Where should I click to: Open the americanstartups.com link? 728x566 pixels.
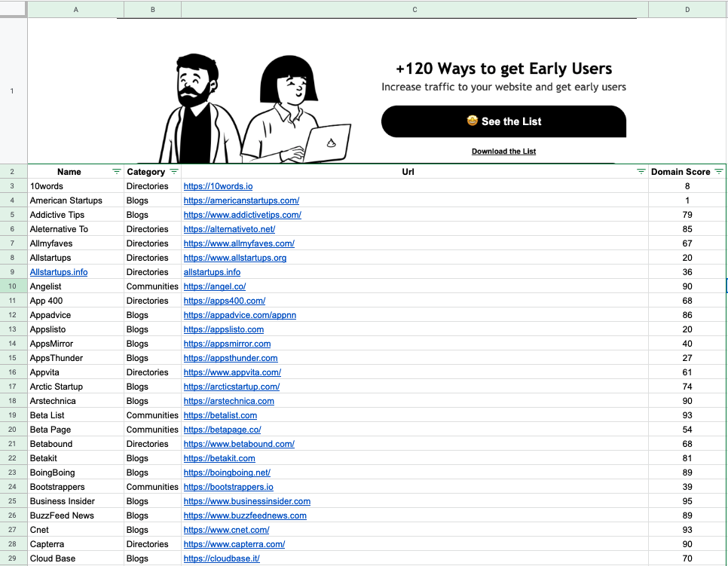[241, 200]
